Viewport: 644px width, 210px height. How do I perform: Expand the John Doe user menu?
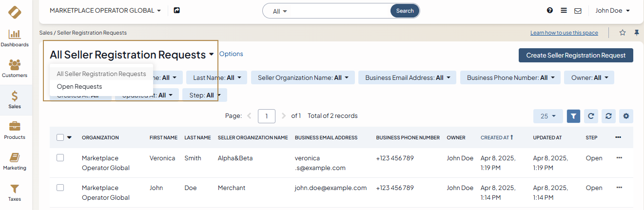(x=612, y=10)
